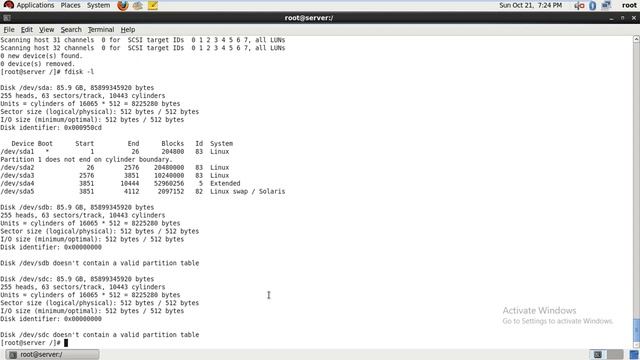This screenshot has height=360, width=640.
Task: Open the volume control tray icon
Action: [579, 5]
